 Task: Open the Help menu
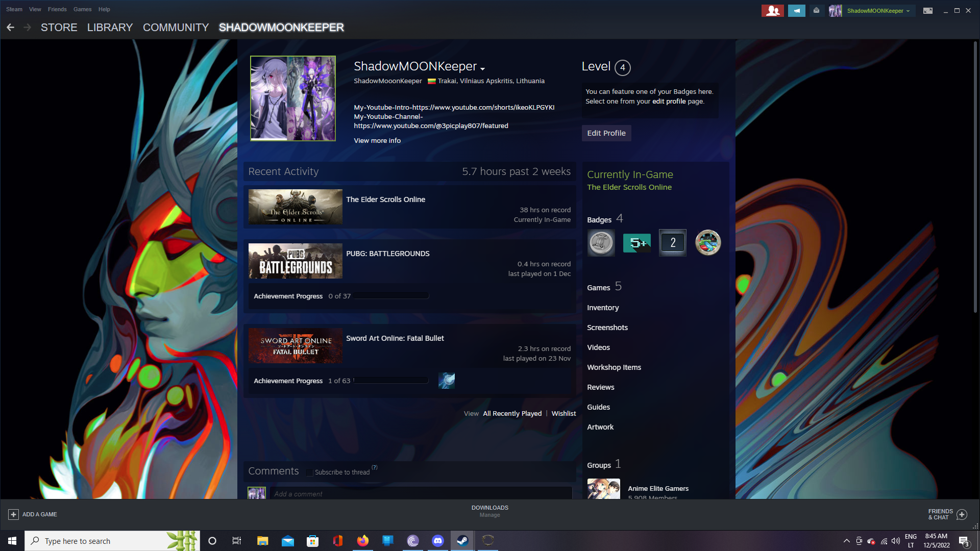pos(104,9)
